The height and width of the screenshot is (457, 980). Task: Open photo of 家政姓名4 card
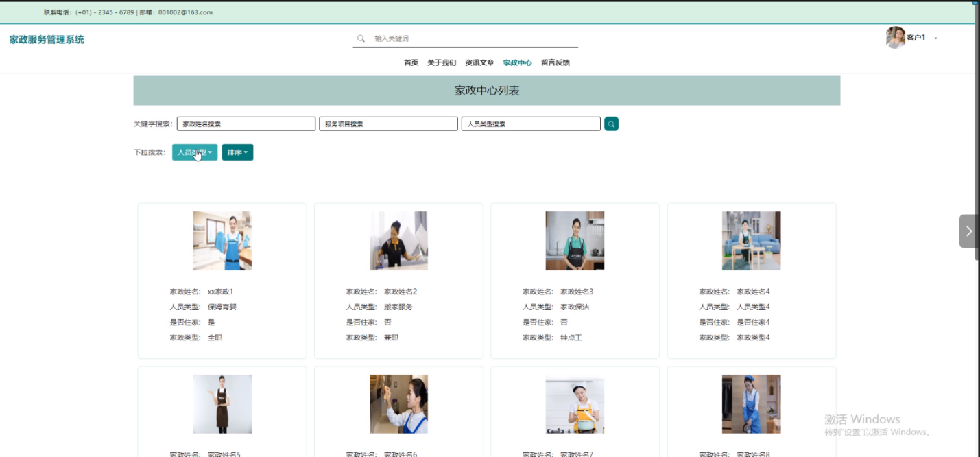tap(751, 241)
